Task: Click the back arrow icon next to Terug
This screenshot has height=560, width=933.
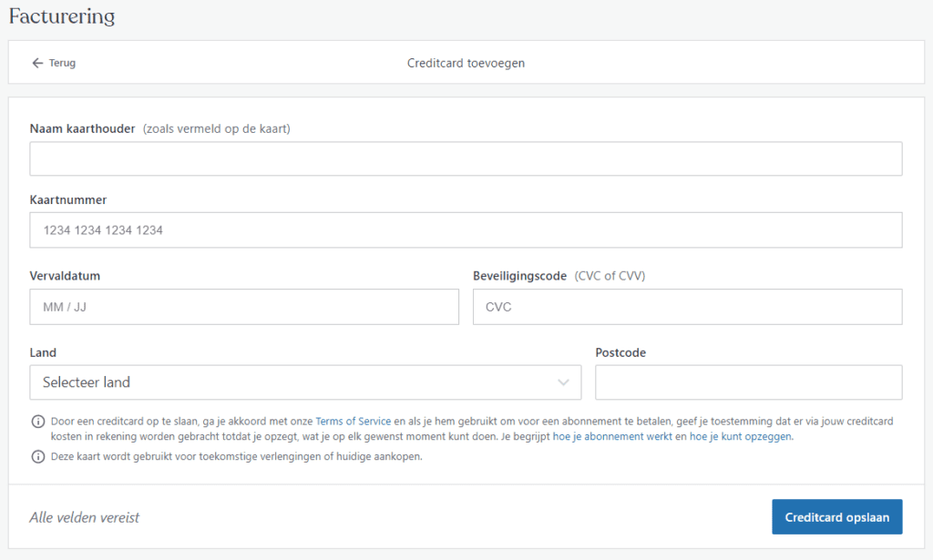Action: pos(37,63)
